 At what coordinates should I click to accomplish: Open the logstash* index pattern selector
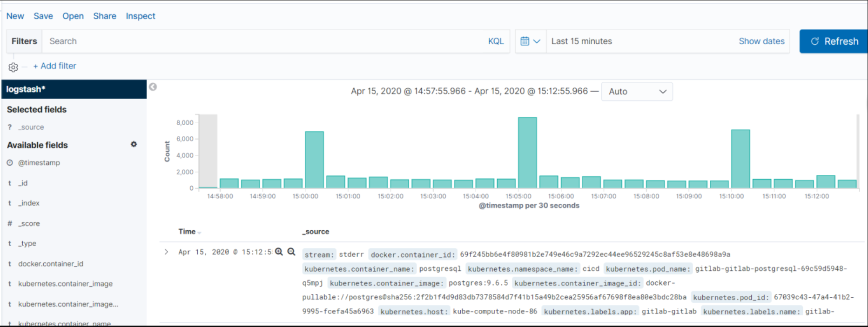(x=74, y=89)
